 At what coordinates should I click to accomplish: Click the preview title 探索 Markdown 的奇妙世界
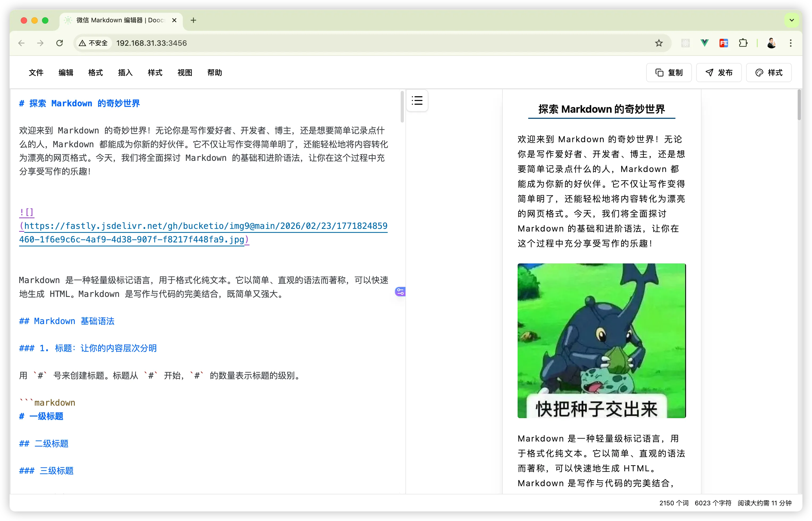coord(602,109)
